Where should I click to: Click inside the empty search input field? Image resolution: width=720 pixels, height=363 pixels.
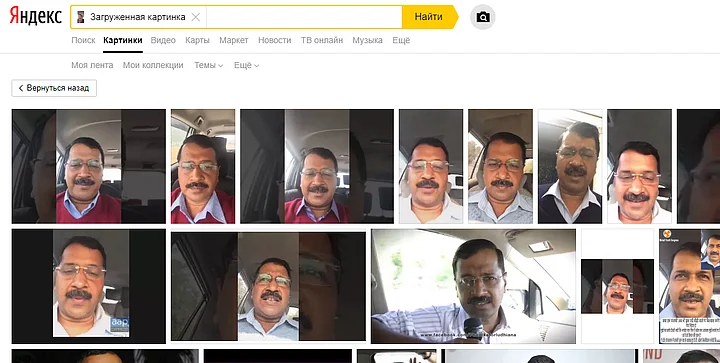click(x=304, y=17)
